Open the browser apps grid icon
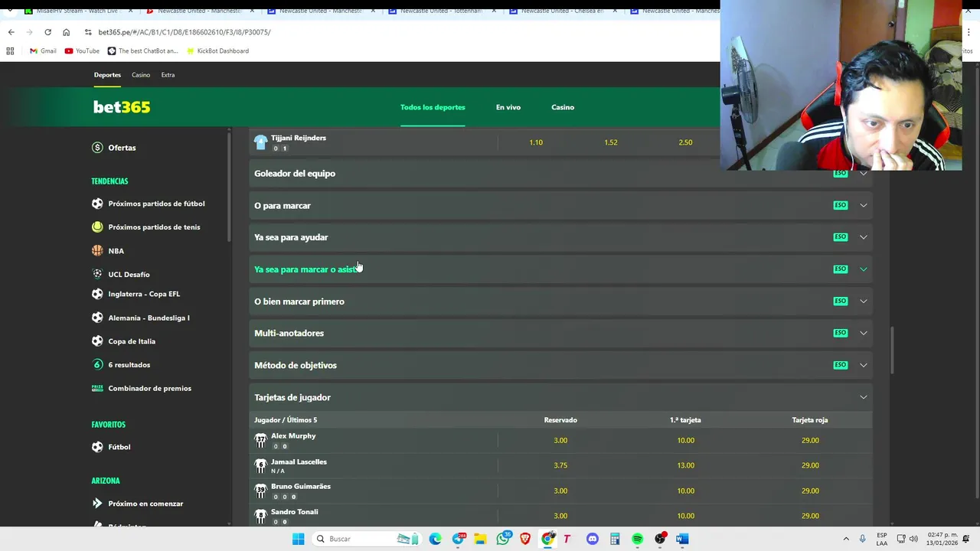This screenshot has height=551, width=980. (x=10, y=51)
